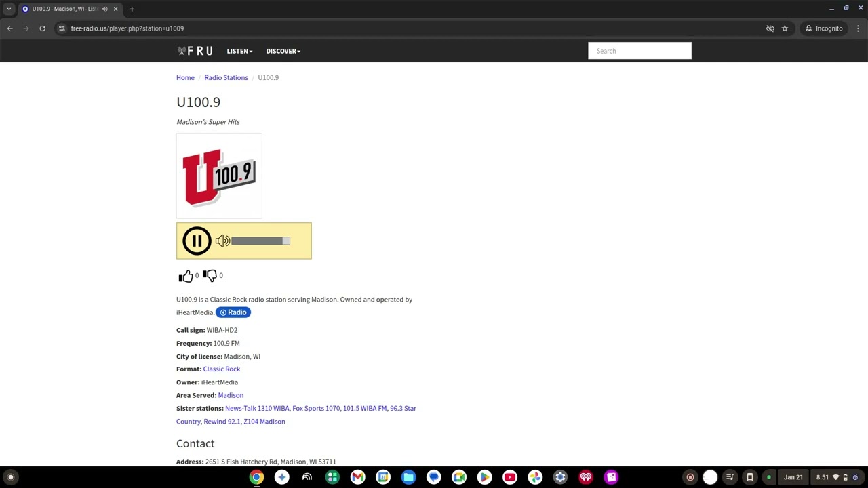Open Play Store from the shelf
Screen dimensions: 868x488
coord(484,477)
